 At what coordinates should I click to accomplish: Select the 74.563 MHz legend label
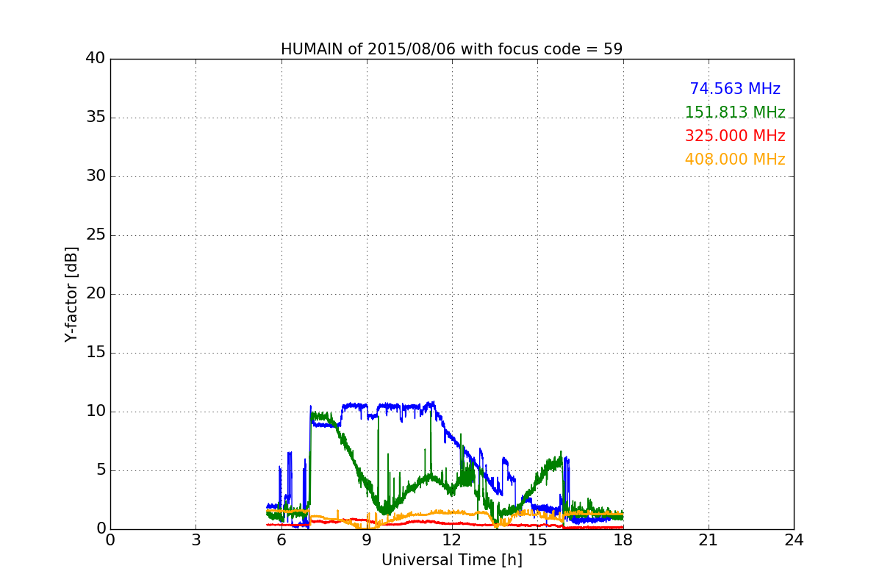[x=735, y=89]
